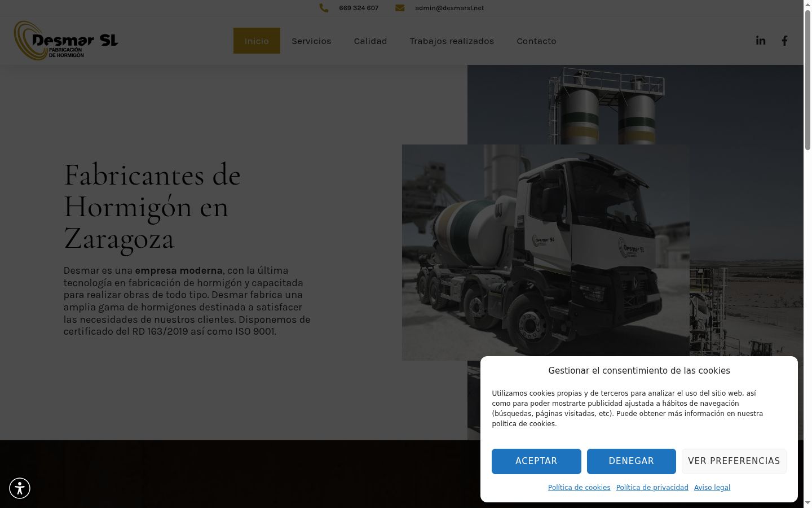This screenshot has width=812, height=508.
Task: Open Trabajos realizados page
Action: click(452, 41)
